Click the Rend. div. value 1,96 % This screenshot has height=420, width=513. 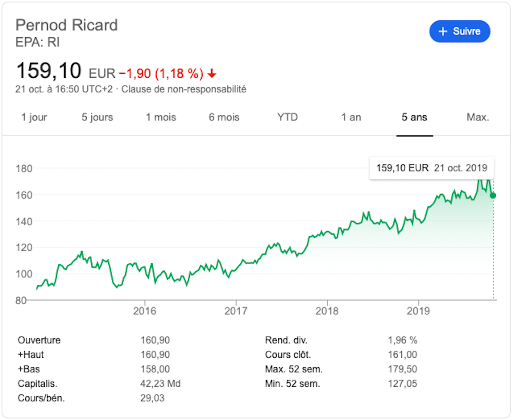[x=403, y=340]
